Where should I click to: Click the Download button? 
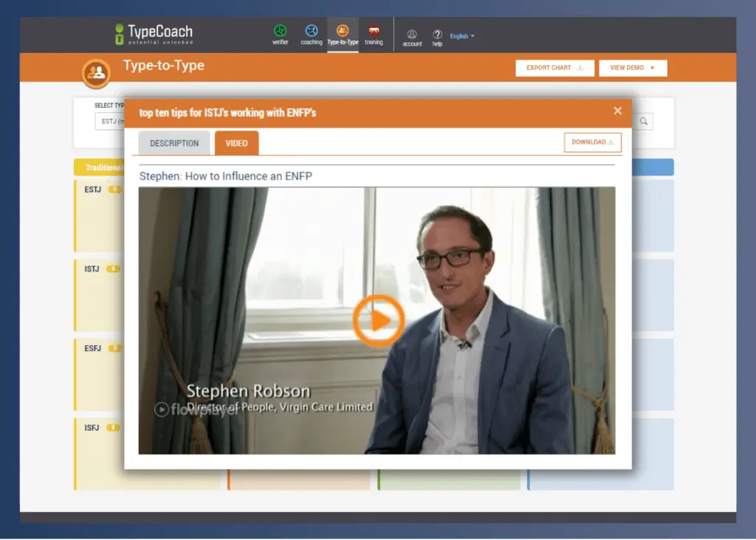coord(592,142)
